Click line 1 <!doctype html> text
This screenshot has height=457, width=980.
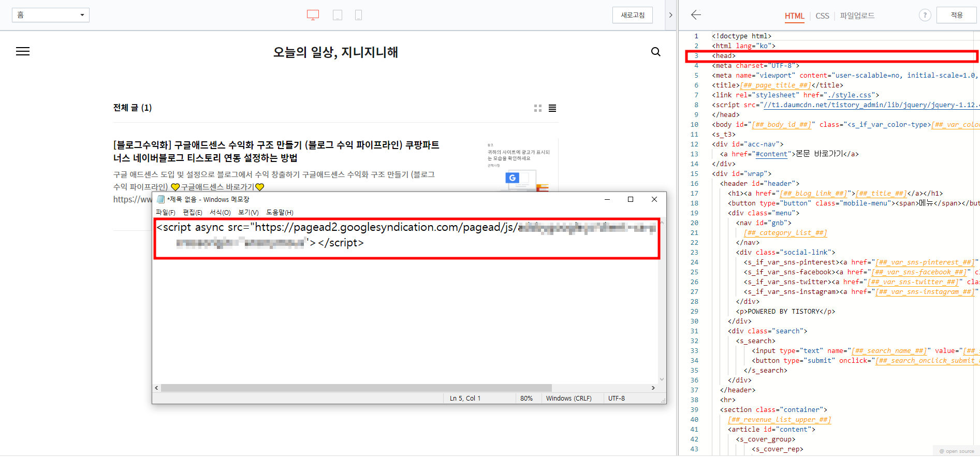pos(742,36)
